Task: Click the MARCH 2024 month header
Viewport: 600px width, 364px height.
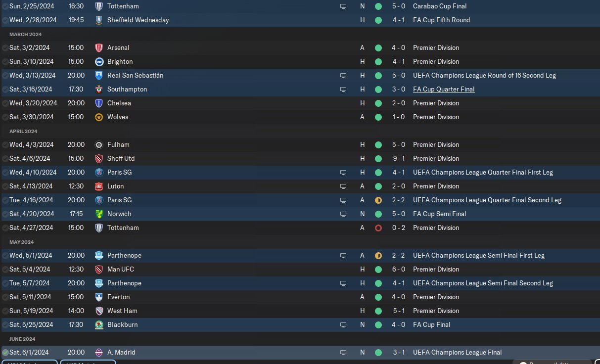Action: click(x=26, y=35)
